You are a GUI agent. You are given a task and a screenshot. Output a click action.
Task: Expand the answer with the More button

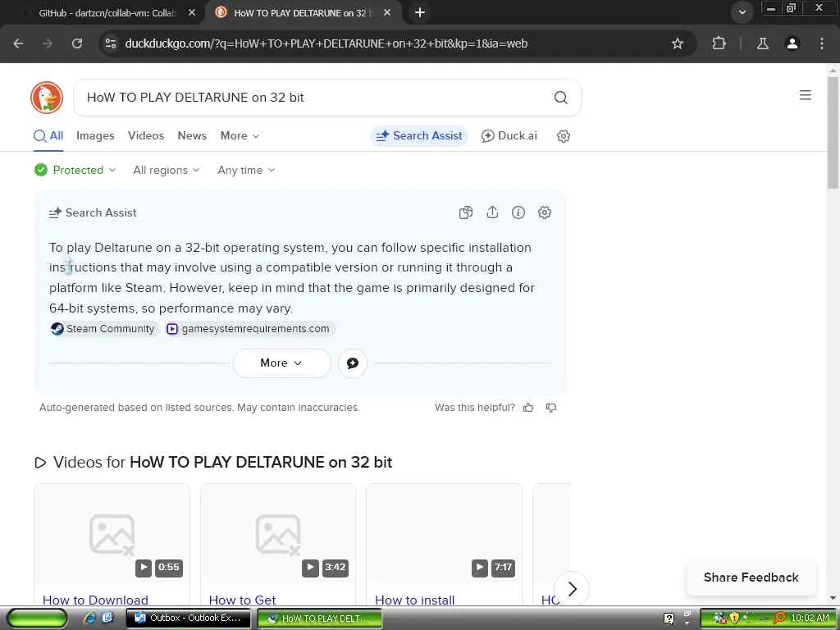point(282,363)
